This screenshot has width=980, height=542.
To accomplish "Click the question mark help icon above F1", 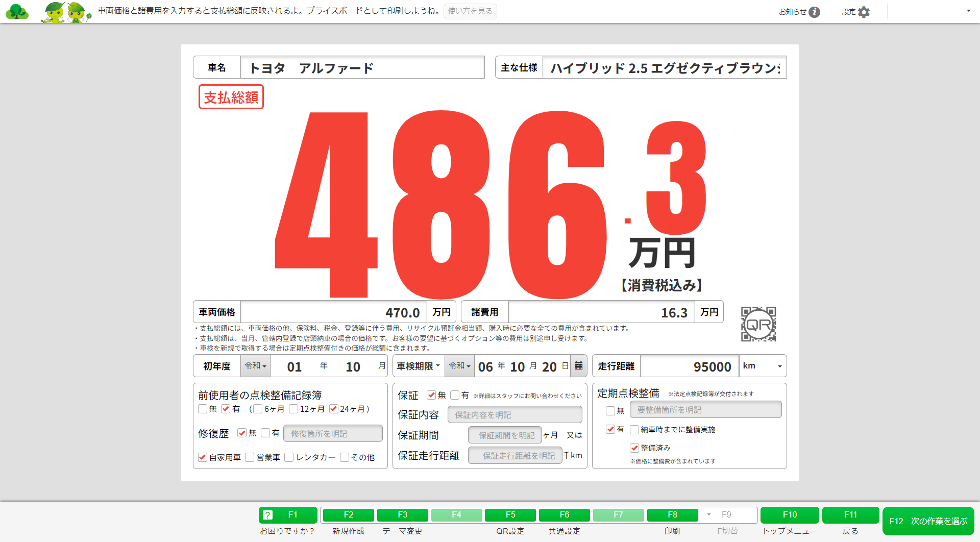I will click(267, 515).
